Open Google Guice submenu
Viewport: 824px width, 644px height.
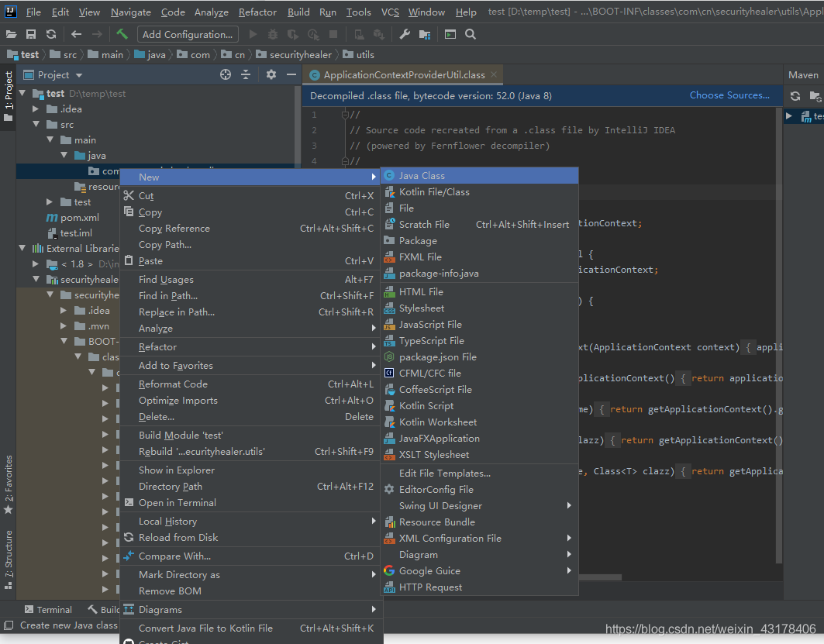[x=479, y=570]
